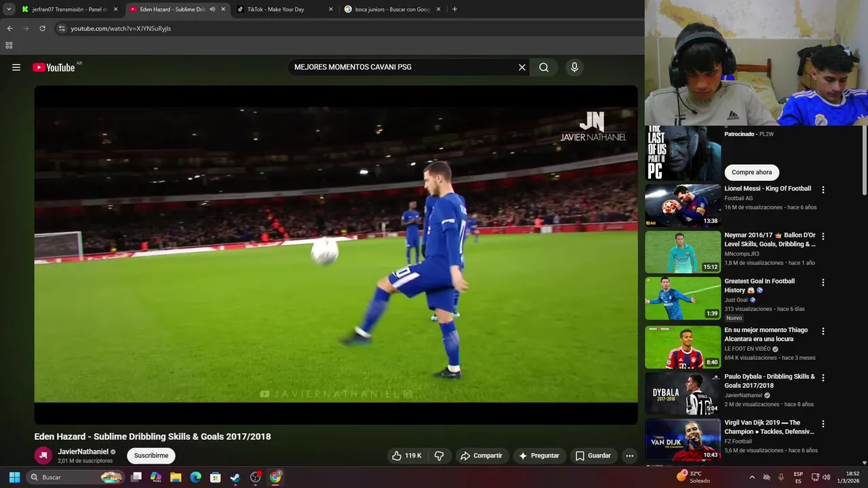Open the 32°C Soleado weather widget
Screen dimensions: 868x488
(693, 477)
